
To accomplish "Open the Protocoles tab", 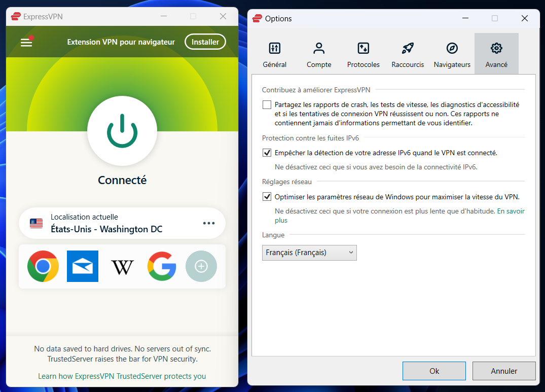I will pyautogui.click(x=363, y=55).
